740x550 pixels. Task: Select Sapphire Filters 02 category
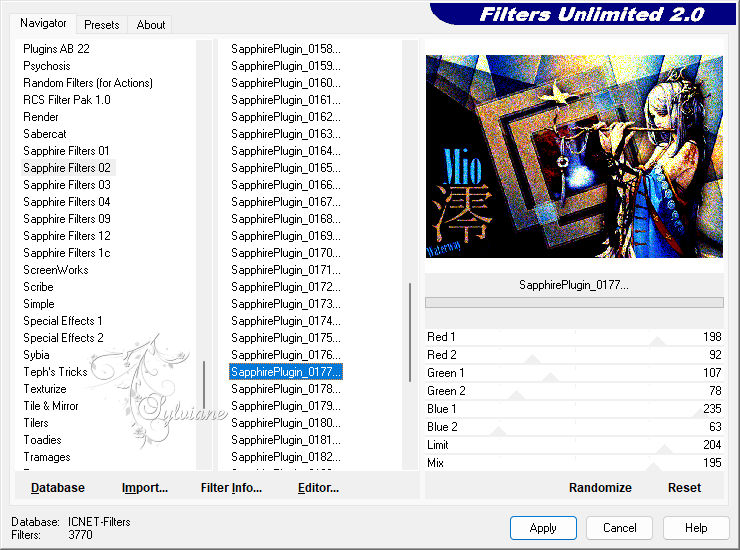pos(67,168)
